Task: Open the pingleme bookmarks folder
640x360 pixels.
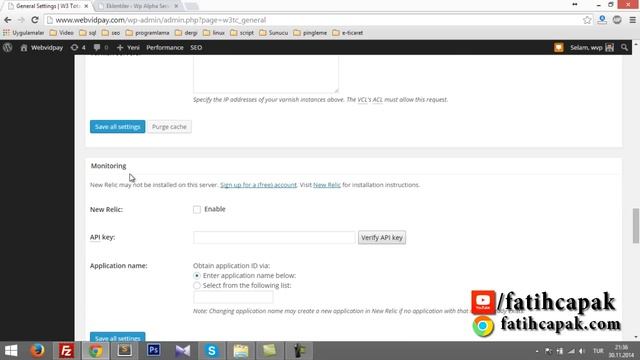Action: 310,33
